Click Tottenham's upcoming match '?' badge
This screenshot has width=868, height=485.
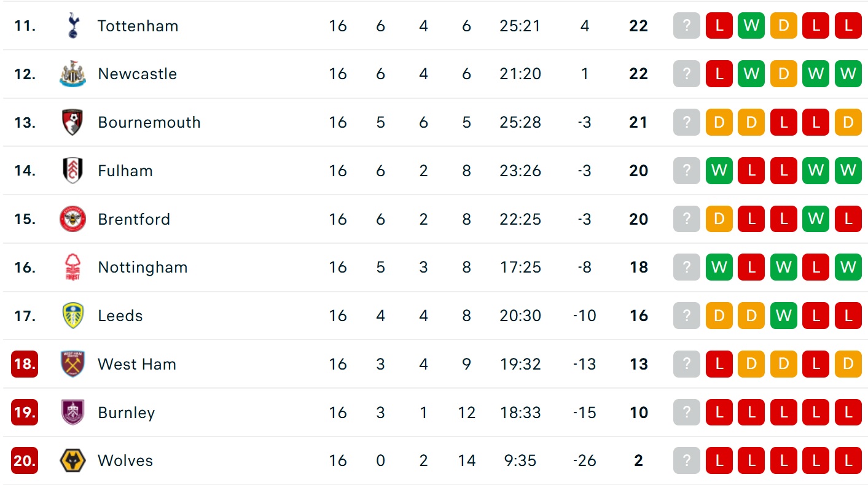[687, 26]
